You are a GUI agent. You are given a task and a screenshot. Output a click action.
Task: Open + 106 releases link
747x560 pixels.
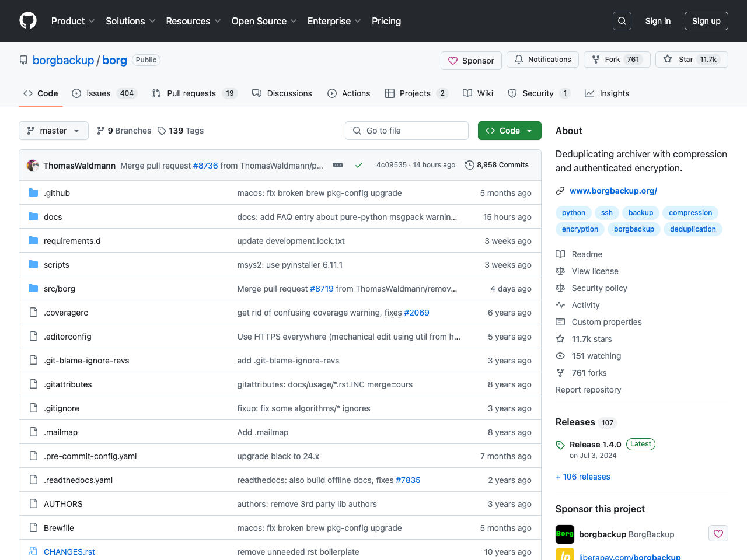[x=583, y=477]
